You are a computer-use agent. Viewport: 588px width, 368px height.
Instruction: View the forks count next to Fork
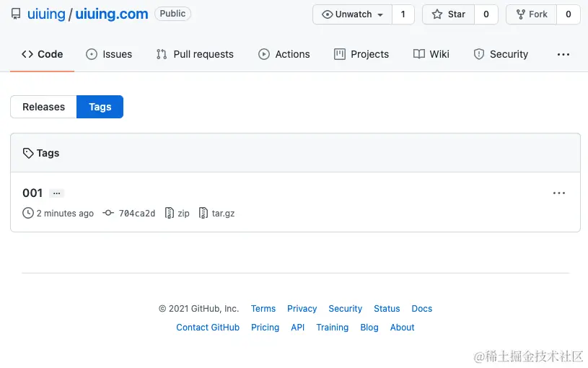tap(569, 14)
